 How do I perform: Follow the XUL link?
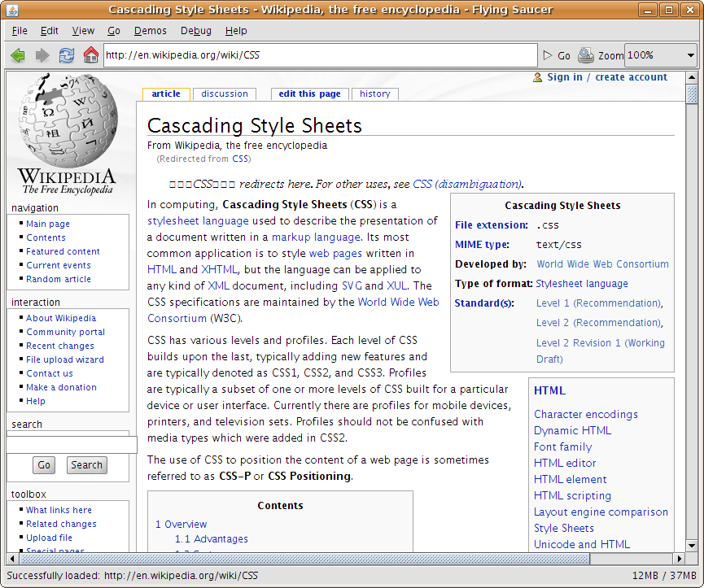(396, 285)
